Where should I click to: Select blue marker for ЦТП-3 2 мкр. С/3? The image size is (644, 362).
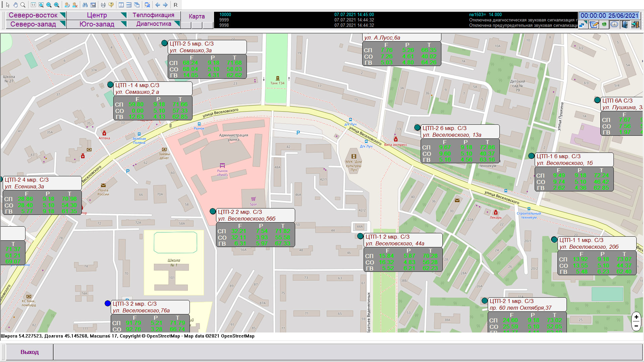108,303
